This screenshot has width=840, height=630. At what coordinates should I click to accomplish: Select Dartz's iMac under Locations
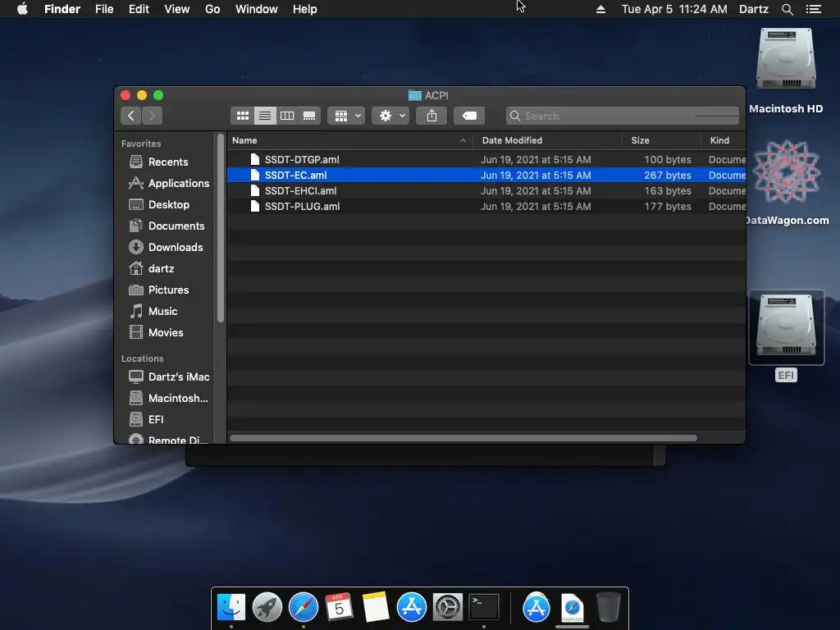pos(168,377)
